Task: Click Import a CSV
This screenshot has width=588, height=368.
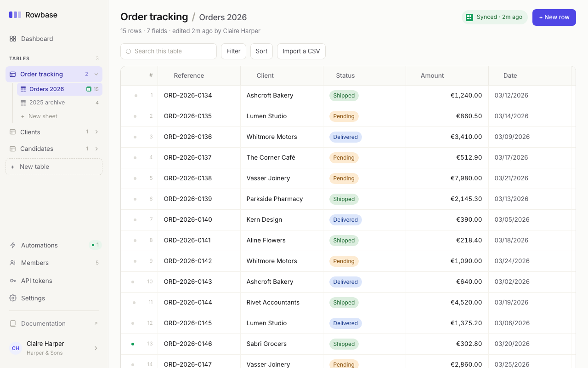Action: pos(301,51)
